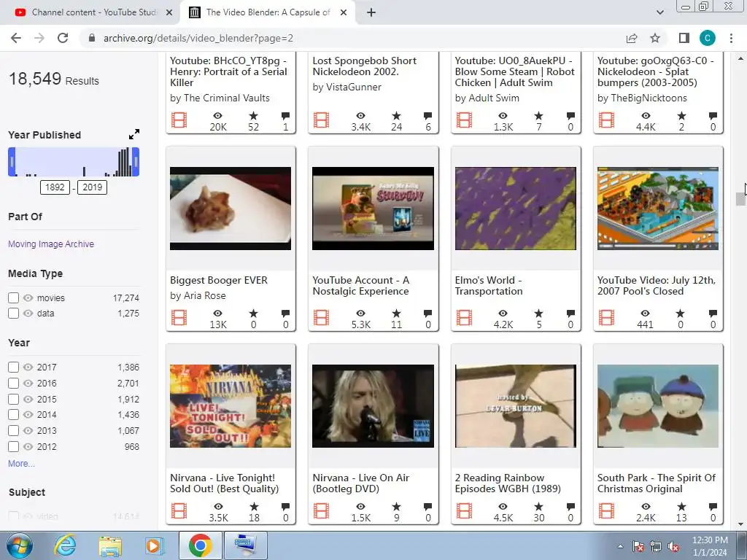
Task: Check the 2015 year filter
Action: [13, 399]
